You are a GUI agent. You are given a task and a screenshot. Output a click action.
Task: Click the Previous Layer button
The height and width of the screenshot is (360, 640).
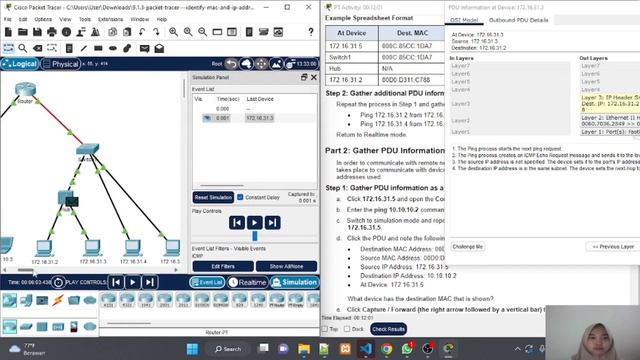(x=613, y=247)
